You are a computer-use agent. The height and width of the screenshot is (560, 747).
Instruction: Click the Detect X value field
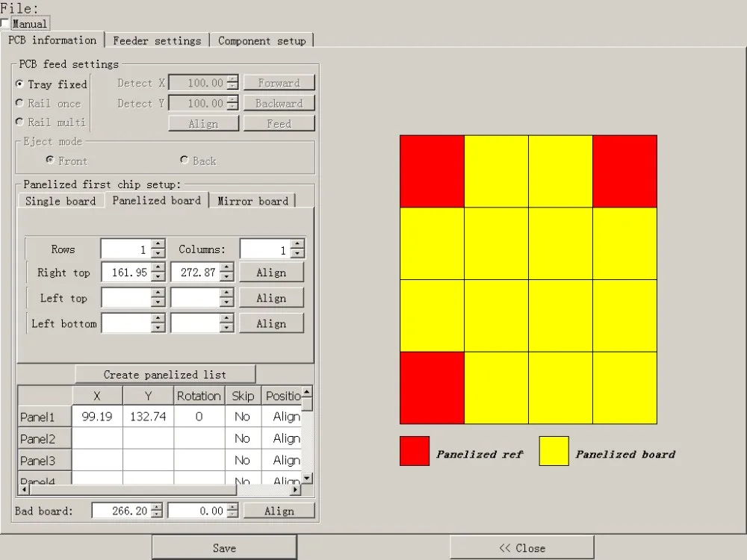click(197, 83)
